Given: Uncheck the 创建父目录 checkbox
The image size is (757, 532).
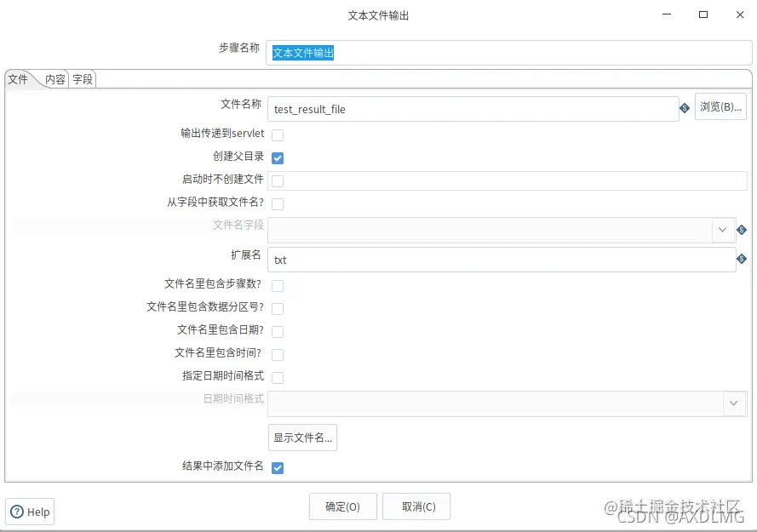Looking at the screenshot, I should (x=278, y=157).
